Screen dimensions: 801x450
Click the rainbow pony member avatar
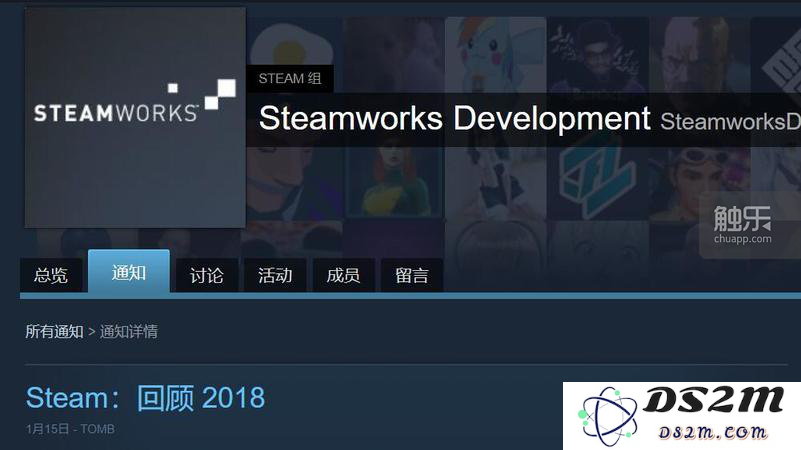coord(495,55)
